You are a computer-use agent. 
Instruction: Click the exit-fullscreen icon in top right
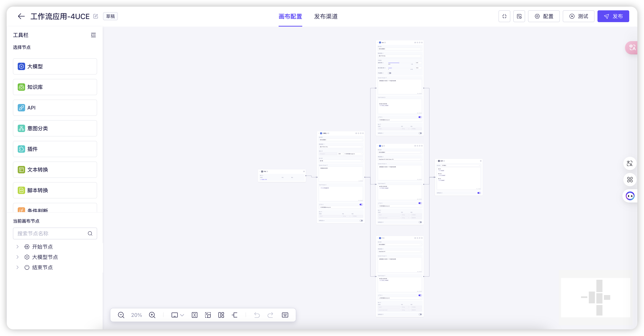(504, 16)
